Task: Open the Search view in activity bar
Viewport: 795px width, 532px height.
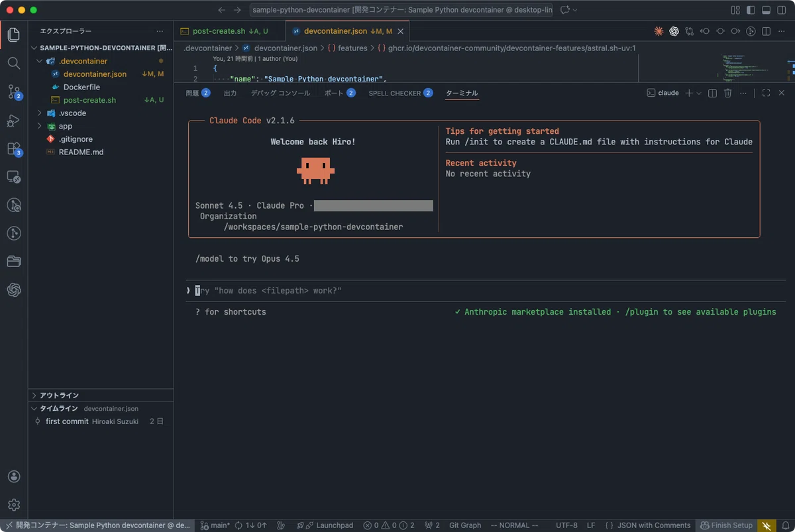Action: (14, 63)
